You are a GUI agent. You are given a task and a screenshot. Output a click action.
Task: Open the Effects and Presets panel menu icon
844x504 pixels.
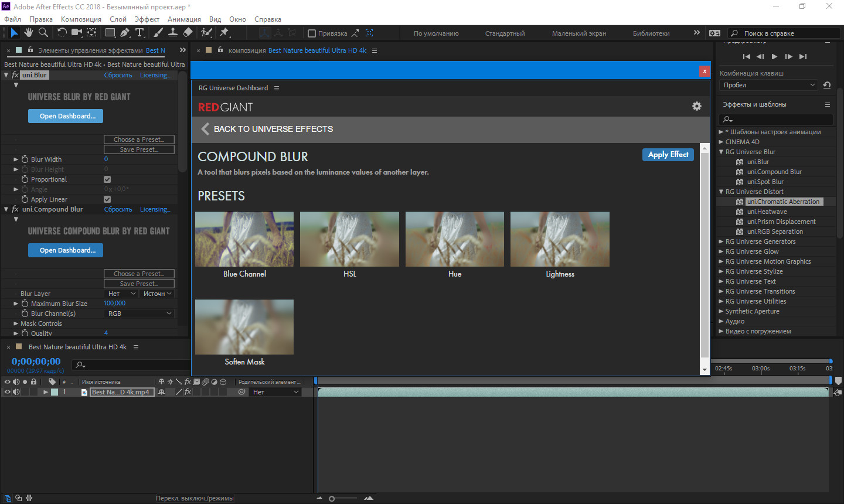828,104
